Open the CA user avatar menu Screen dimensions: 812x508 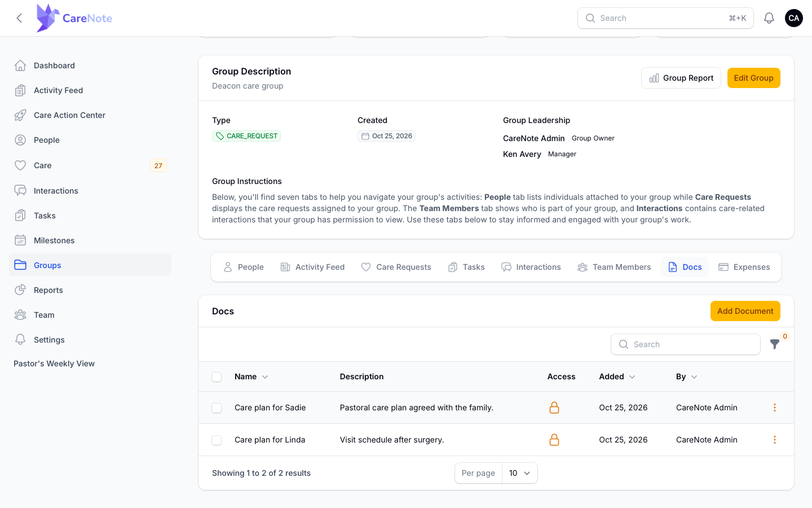(x=794, y=18)
